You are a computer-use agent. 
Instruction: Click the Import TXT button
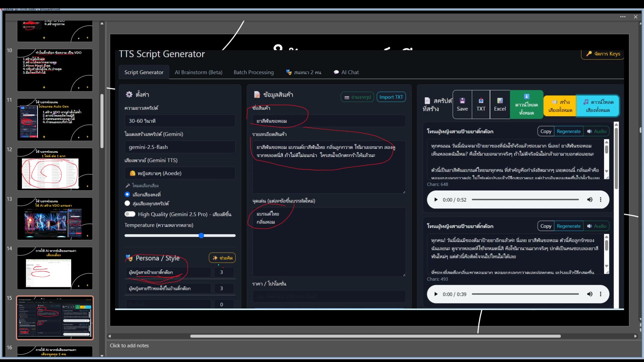(391, 97)
